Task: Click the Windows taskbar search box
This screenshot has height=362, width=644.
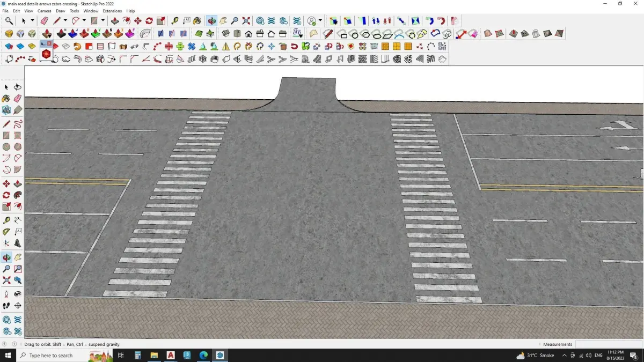Action: (64, 355)
